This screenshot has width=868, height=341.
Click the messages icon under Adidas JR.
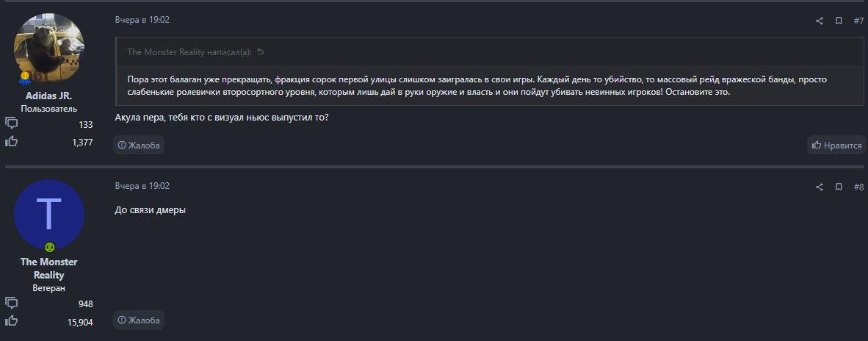coord(12,123)
